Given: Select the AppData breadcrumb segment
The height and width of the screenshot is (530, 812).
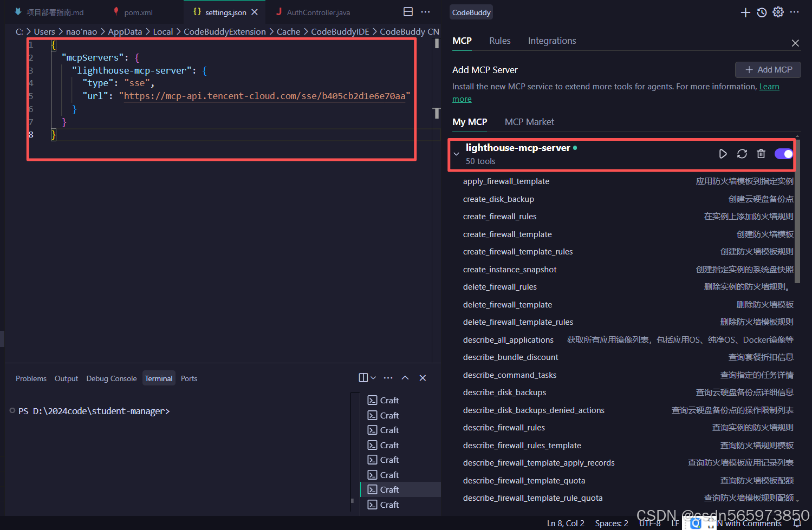Looking at the screenshot, I should pos(125,32).
